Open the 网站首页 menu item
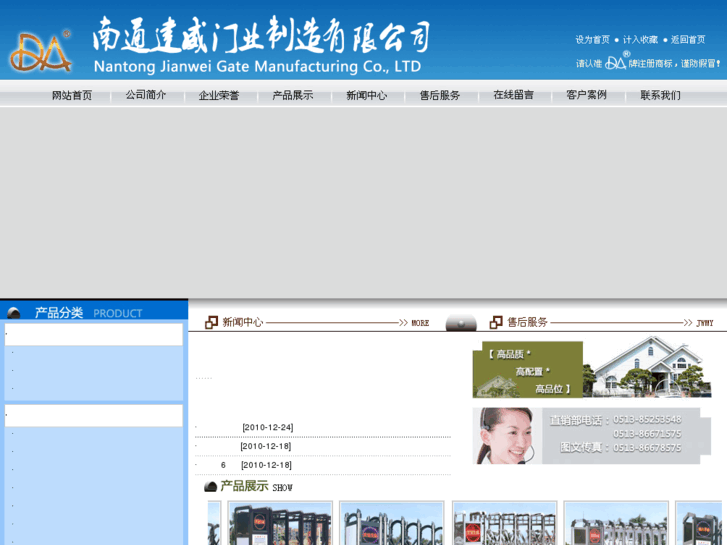 coord(72,95)
